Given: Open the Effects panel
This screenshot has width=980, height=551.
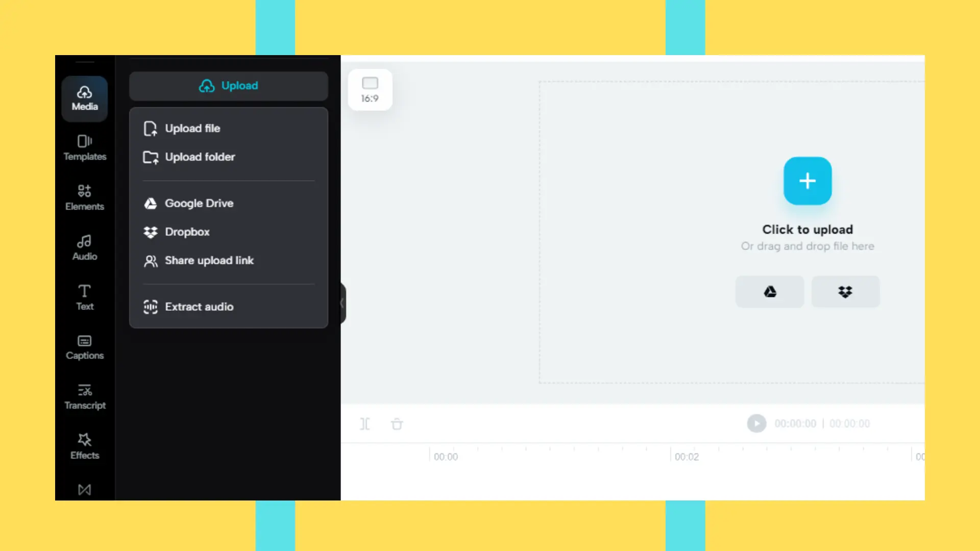Looking at the screenshot, I should point(84,445).
